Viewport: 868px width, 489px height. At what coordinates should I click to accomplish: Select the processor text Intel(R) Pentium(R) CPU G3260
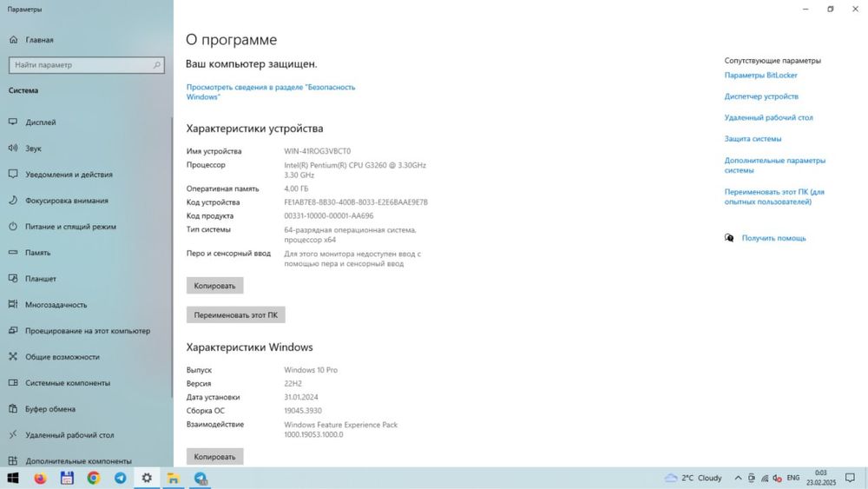[x=335, y=165]
